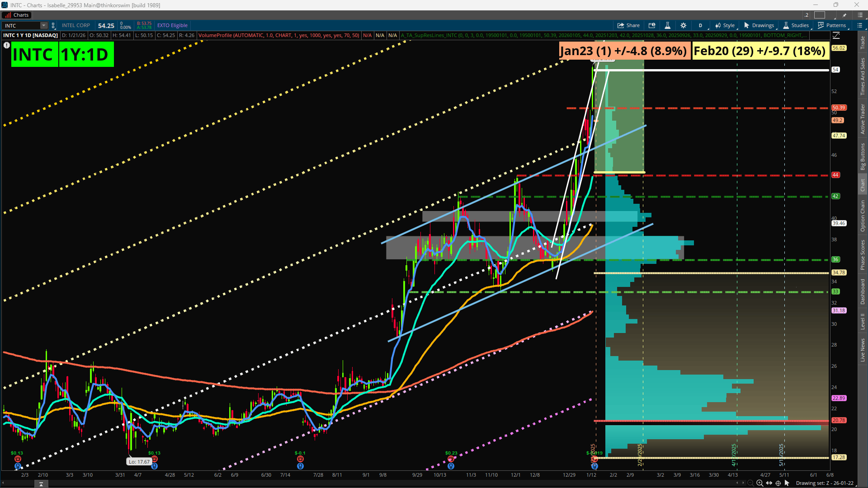Viewport: 868px width, 488px height.
Task: Open the Option Chain sidebar tab
Action: pyautogui.click(x=863, y=216)
